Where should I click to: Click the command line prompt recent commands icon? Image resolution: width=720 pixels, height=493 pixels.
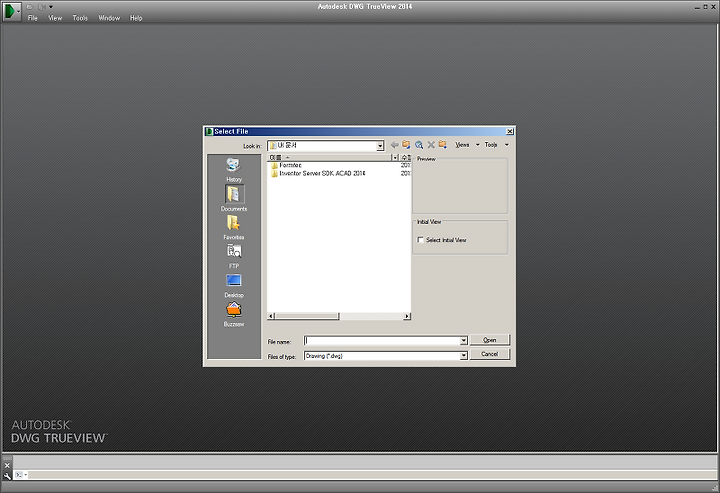(x=21, y=475)
